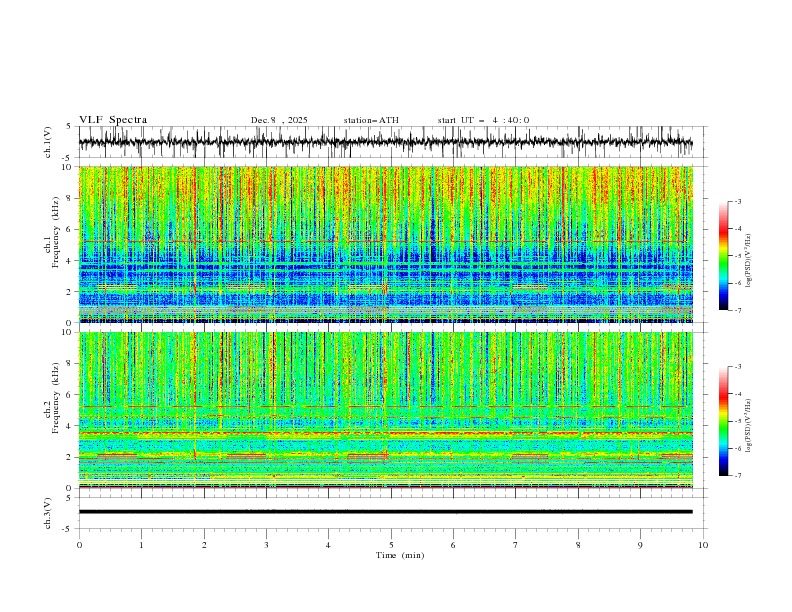Image resolution: width=792 pixels, height=612 pixels.
Task: Click the ch.1 colorbar "log(PSD)(V²/Hz)" label
Action: tap(748, 261)
